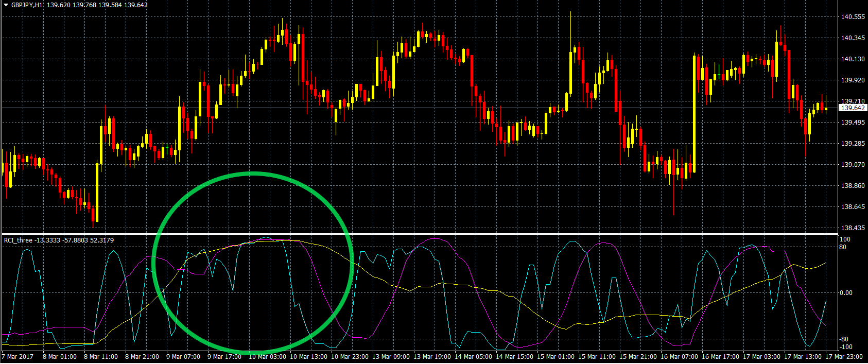
Task: Click the 139.495 price axis label
Action: coord(853,123)
